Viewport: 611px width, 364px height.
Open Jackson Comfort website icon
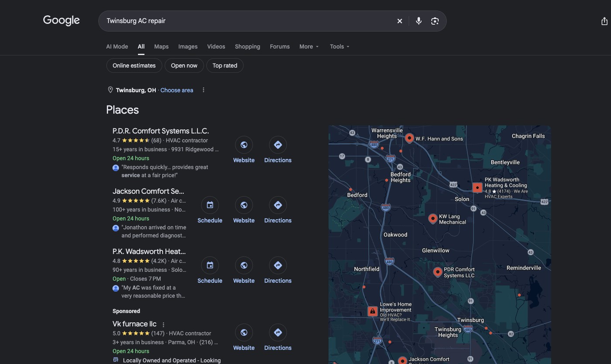244,205
